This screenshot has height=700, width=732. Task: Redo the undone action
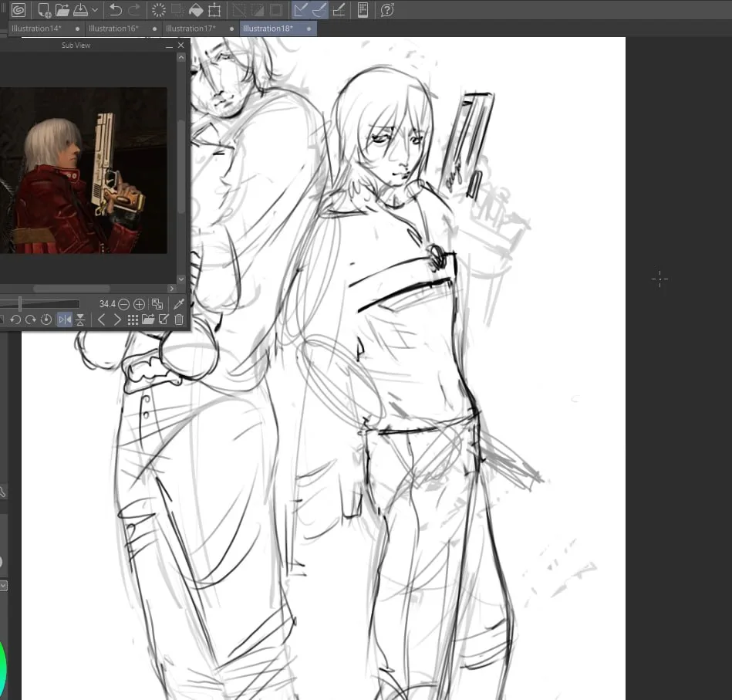click(134, 10)
